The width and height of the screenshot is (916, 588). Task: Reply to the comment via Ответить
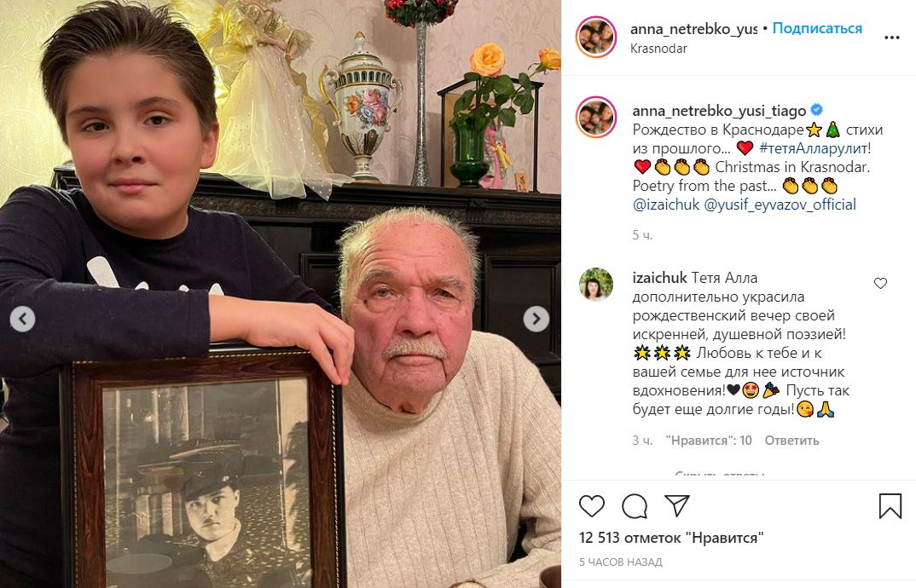tap(791, 441)
